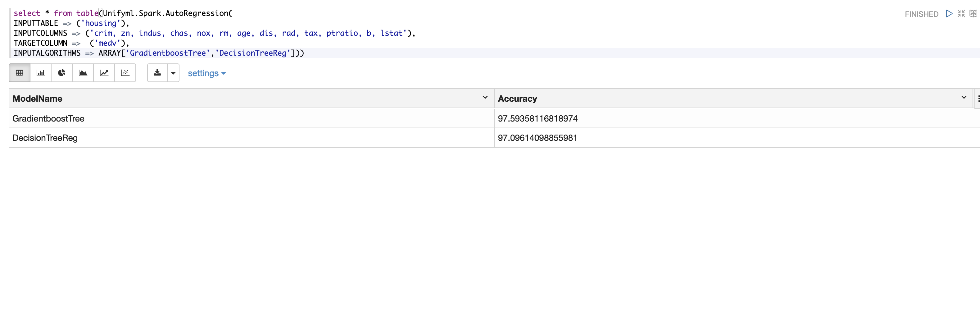Place cursor in TARGETCOLUMN code line
This screenshot has width=980, height=309.
point(71,43)
